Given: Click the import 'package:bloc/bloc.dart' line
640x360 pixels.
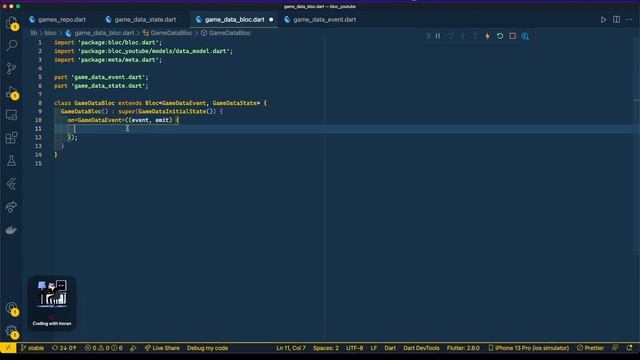Looking at the screenshot, I should [108, 42].
